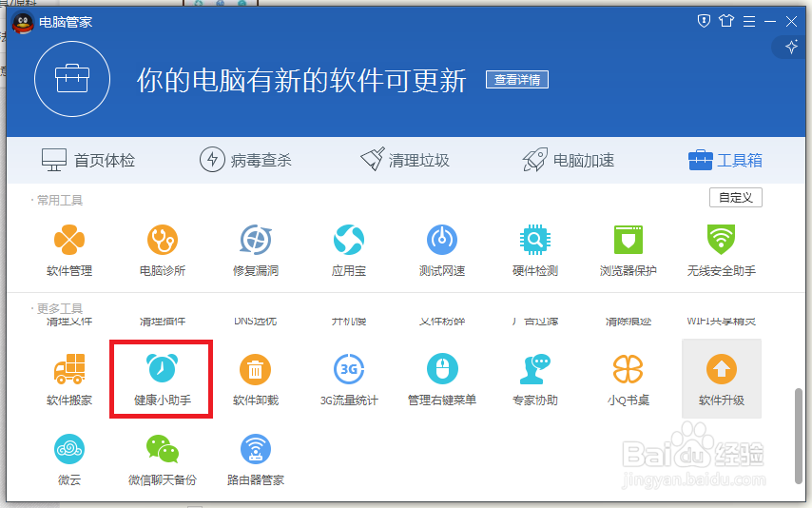The height and width of the screenshot is (508, 812).
Task: Switch to 电脑加速 tab
Action: coord(568,160)
